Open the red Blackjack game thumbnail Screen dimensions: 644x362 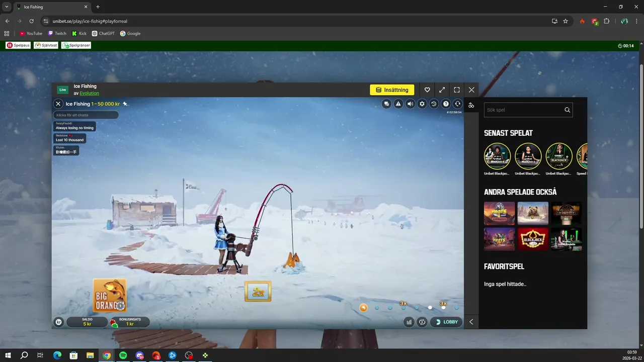tap(533, 239)
